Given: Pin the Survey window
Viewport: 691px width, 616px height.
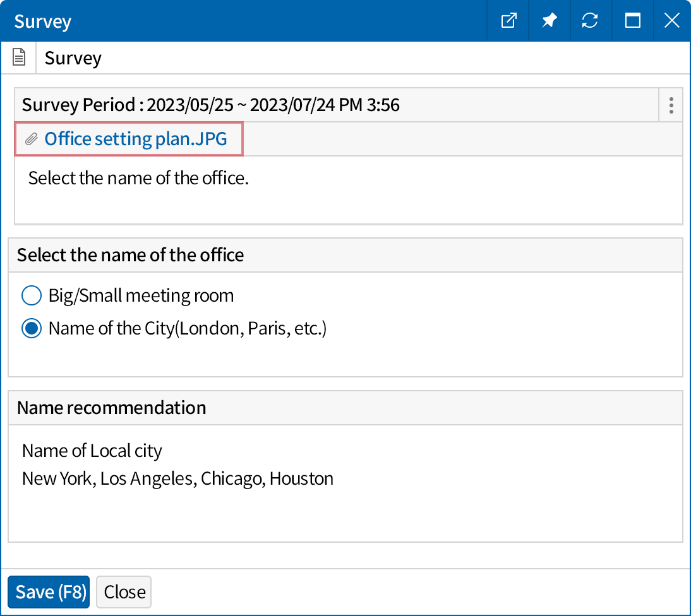Looking at the screenshot, I should tap(549, 20).
